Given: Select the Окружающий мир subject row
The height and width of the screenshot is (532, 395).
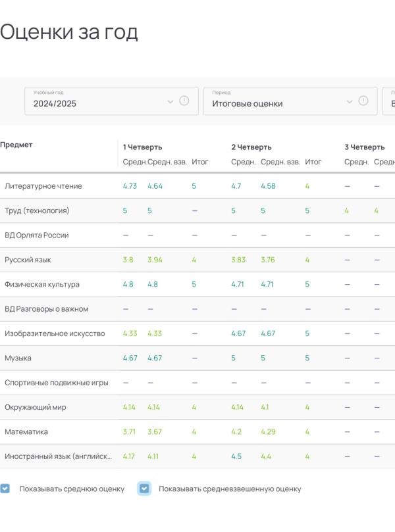Looking at the screenshot, I should 197,407.
